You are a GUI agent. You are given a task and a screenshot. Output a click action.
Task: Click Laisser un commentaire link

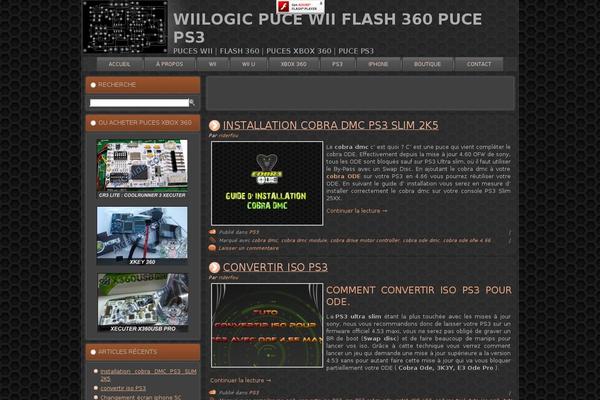click(249, 248)
